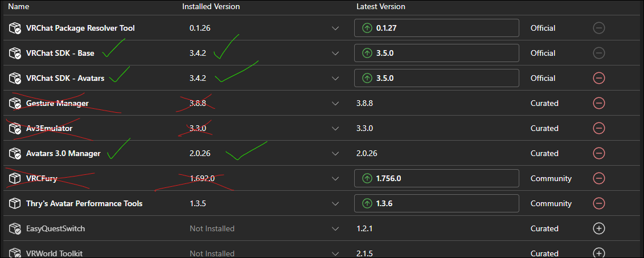
Task: Add the VRWorld Toolkit package
Action: click(x=599, y=253)
